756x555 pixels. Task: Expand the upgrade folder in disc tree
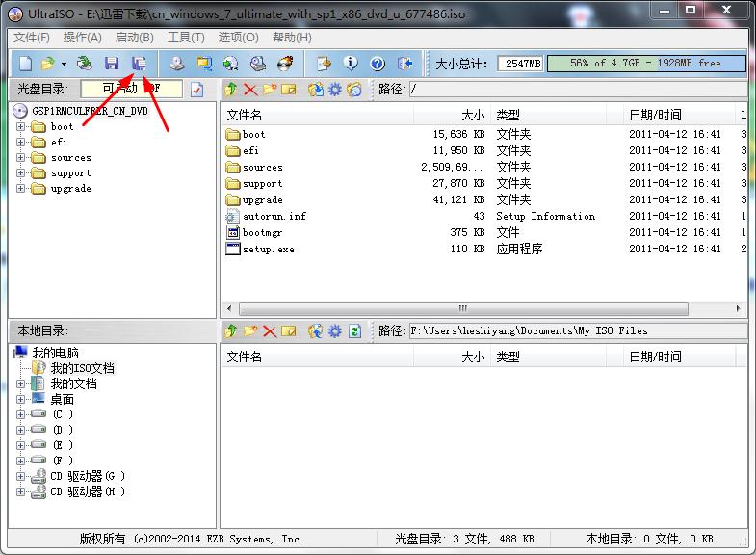point(20,189)
